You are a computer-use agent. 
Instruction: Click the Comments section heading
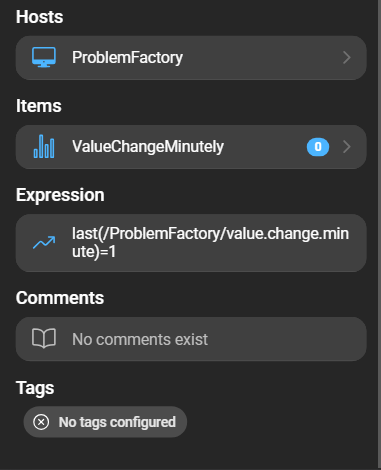60,298
